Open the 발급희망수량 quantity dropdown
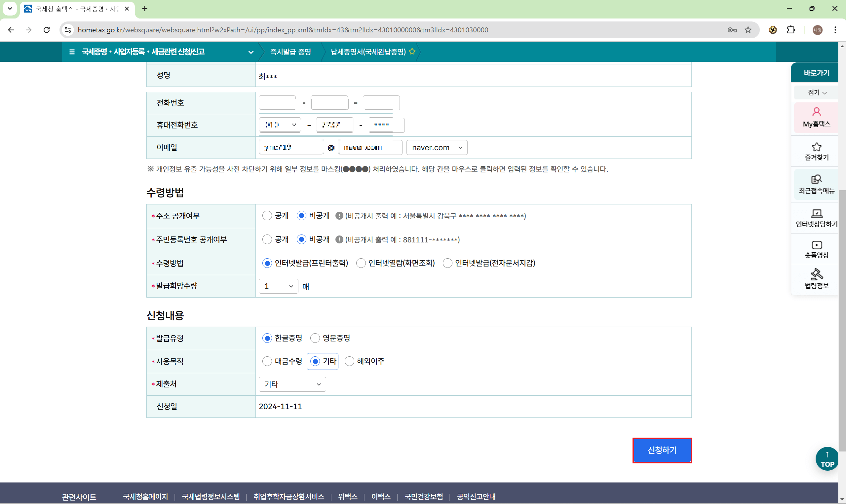This screenshot has height=504, width=846. pos(278,286)
